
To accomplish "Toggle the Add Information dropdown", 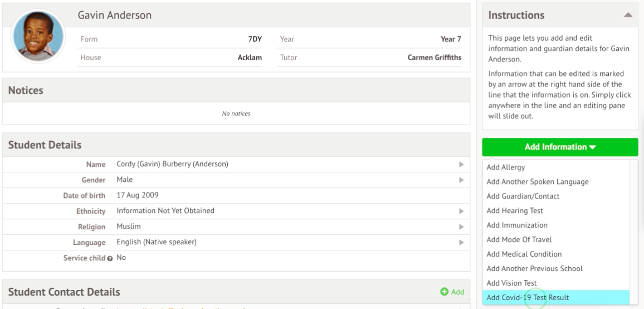I will tap(560, 147).
